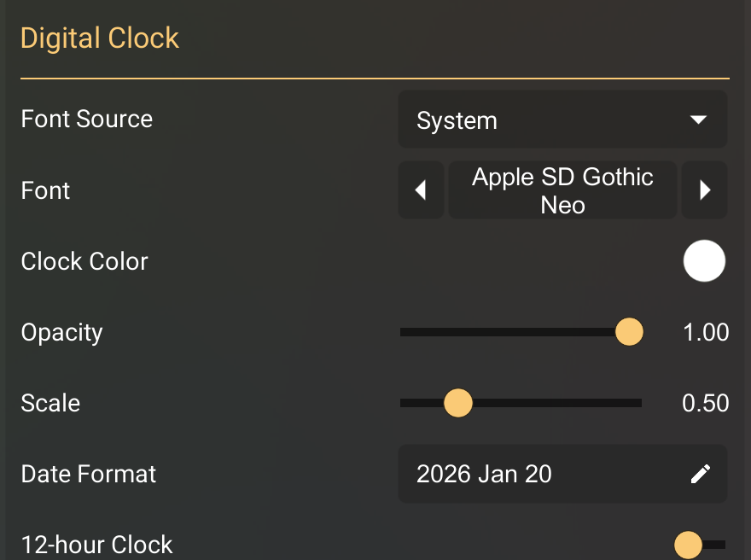Click the Date Format label
This screenshot has width=751, height=560.
point(89,474)
